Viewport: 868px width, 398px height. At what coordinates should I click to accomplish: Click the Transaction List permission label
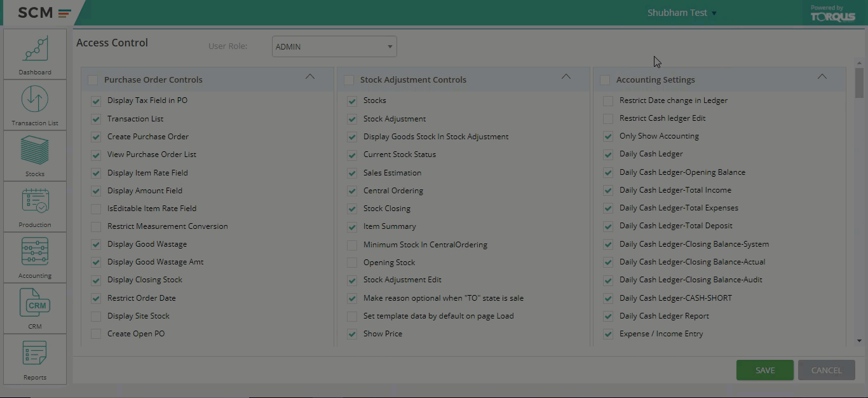tap(135, 119)
